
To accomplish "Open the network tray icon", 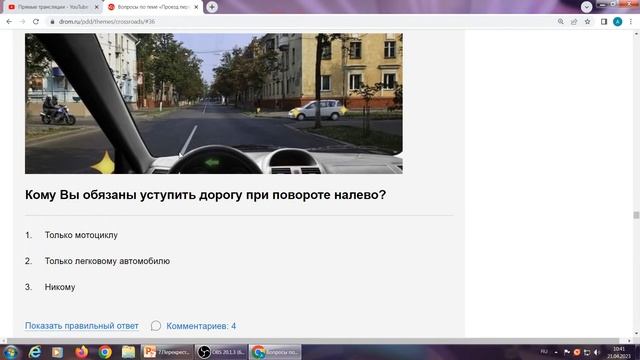I will pos(587,352).
